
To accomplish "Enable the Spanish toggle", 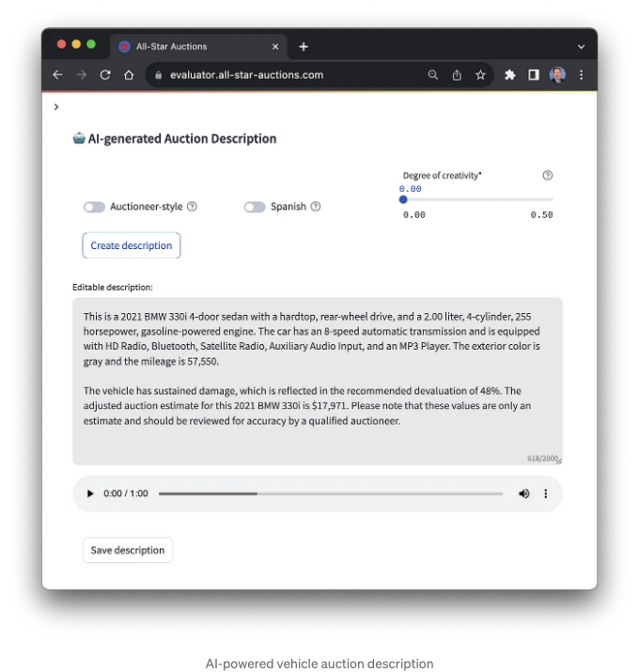I will (255, 207).
